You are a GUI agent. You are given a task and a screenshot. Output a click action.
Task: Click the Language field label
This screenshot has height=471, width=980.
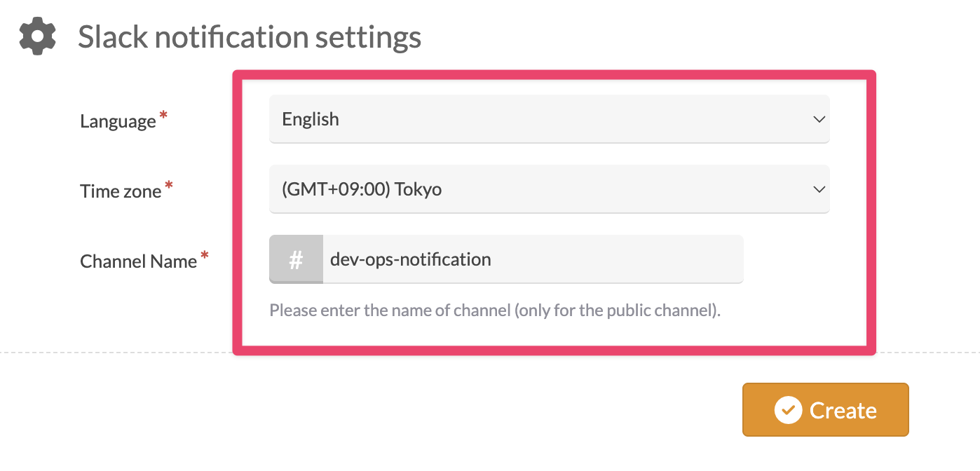point(118,121)
